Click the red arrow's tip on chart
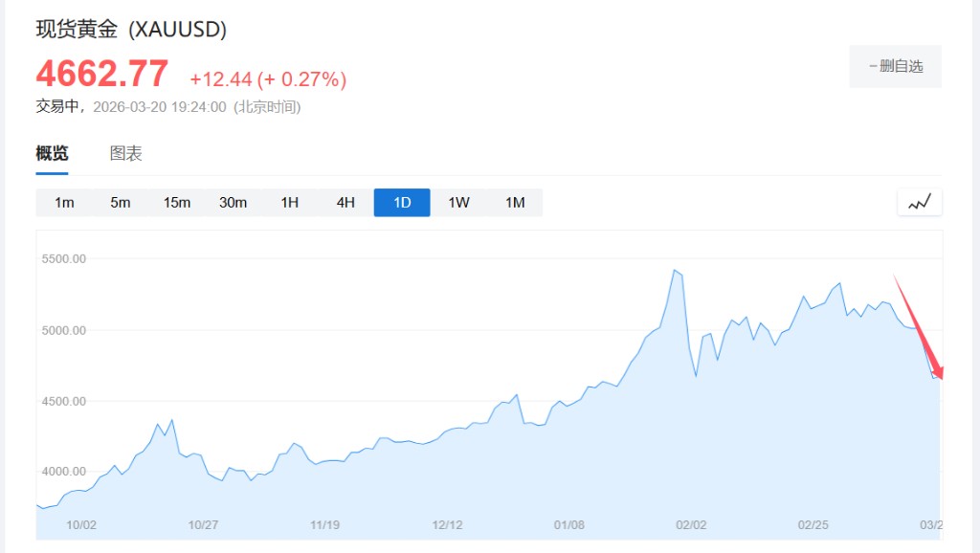The width and height of the screenshot is (980, 553). [x=942, y=379]
